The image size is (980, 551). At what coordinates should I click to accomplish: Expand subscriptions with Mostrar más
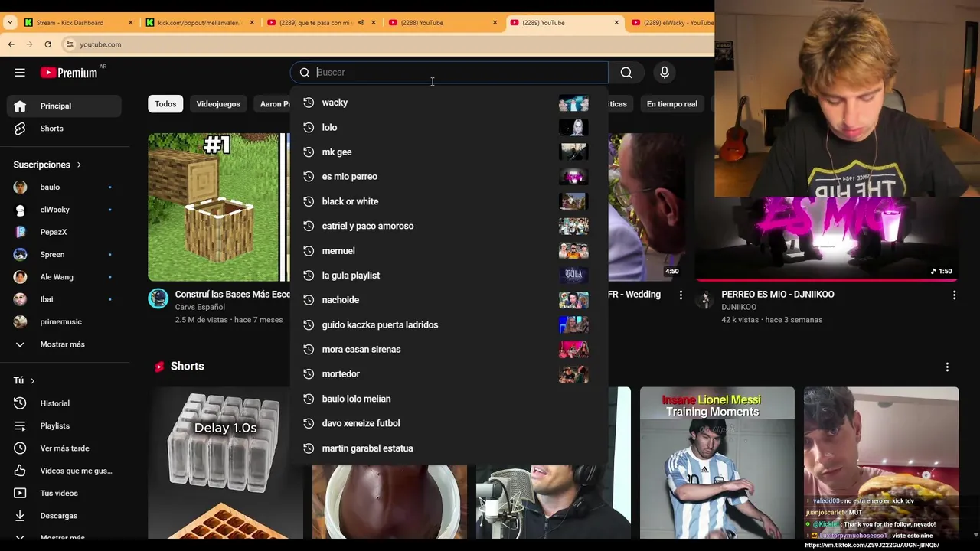coord(64,344)
